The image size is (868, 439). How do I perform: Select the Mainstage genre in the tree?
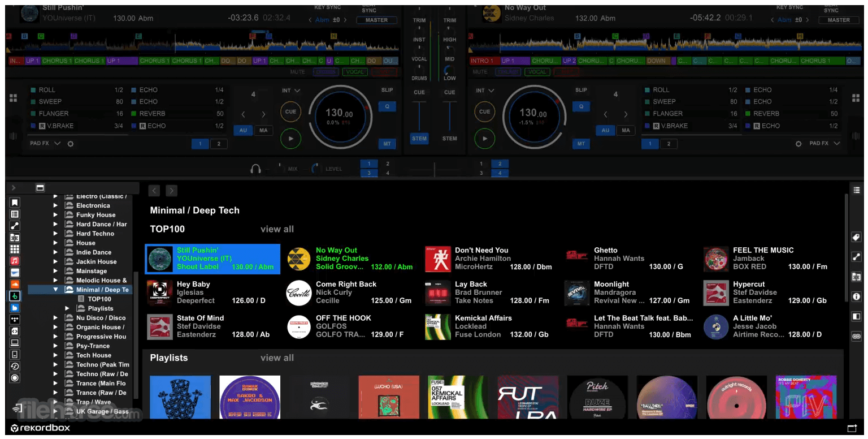[92, 271]
